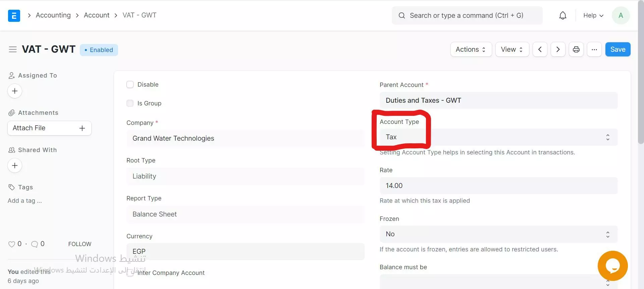
Task: Click the VAT - GWT breadcrumb
Action: (140, 15)
